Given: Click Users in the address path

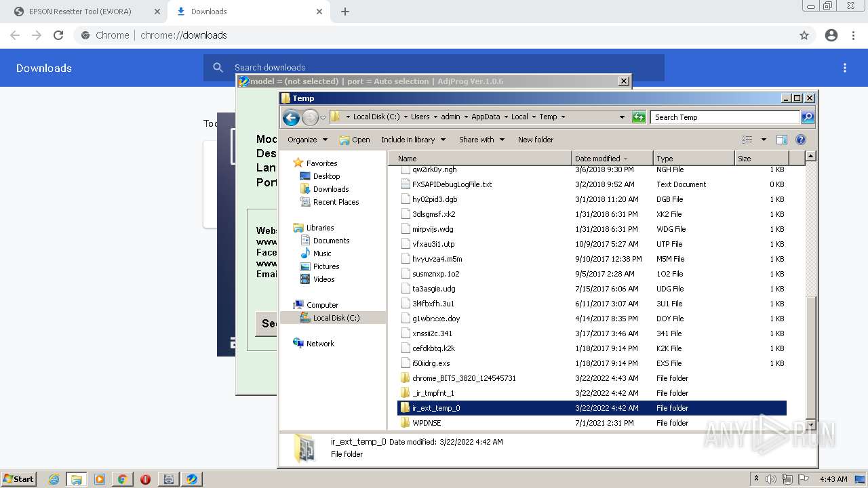Looking at the screenshot, I should (420, 117).
